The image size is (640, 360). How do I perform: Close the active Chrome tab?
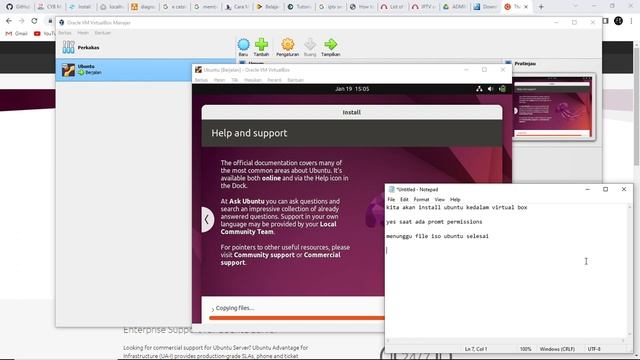point(526,7)
